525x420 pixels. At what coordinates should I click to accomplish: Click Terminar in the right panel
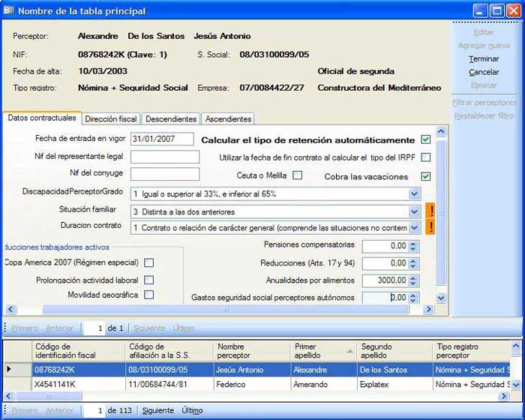point(484,58)
